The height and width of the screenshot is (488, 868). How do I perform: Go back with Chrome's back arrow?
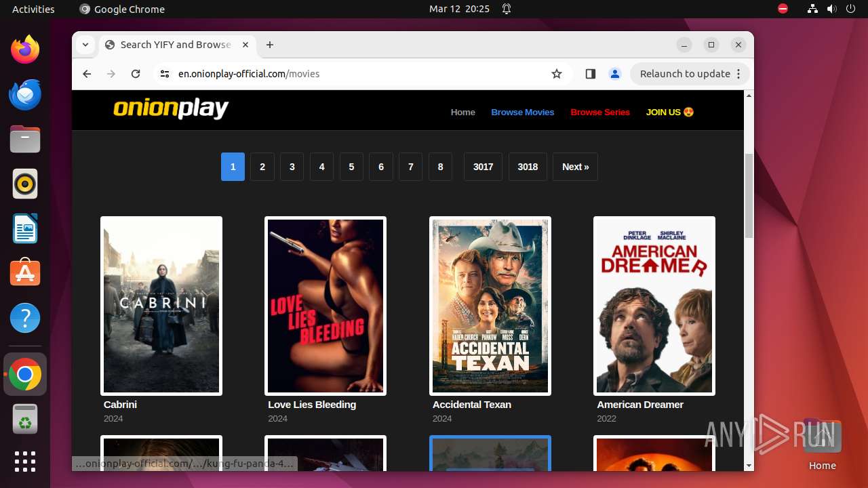(87, 74)
